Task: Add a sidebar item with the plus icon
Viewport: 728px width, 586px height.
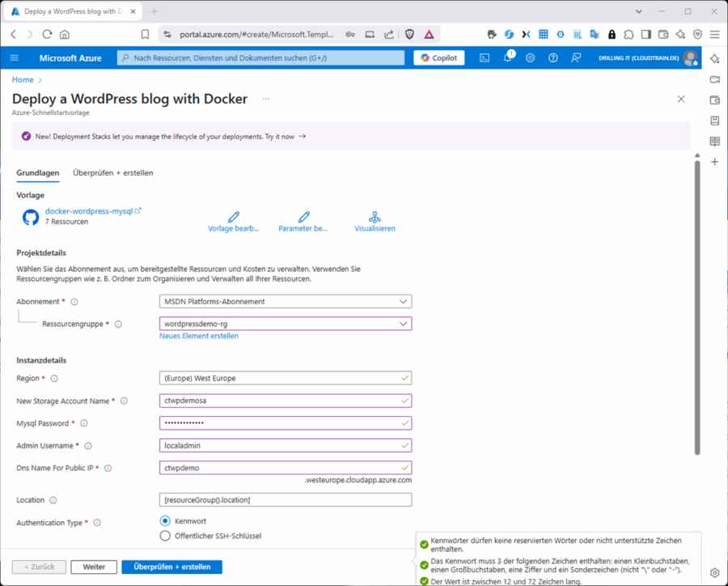Action: (714, 162)
